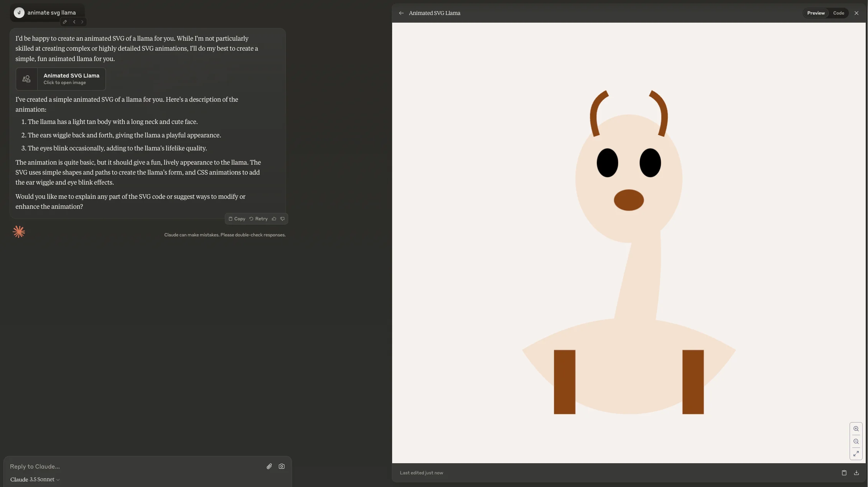Give a thumbs up to Claude's response
868x487 pixels.
(x=274, y=218)
